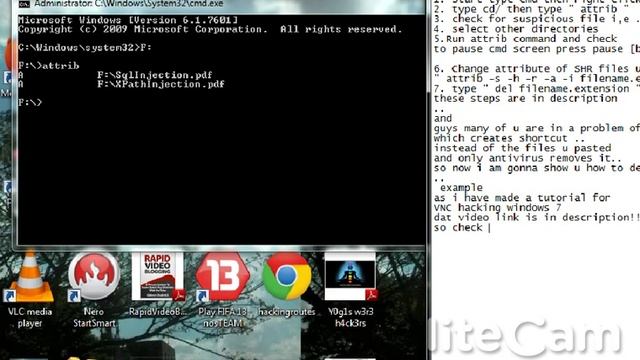Click the 'so now i am gonna show u' line
The width and height of the screenshot is (640, 360).
click(x=537, y=168)
